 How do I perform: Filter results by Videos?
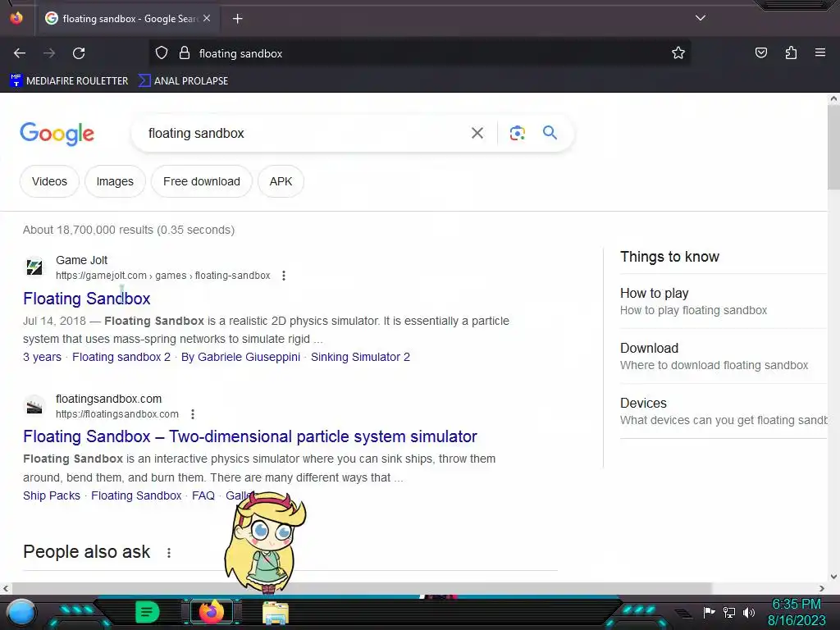point(49,181)
